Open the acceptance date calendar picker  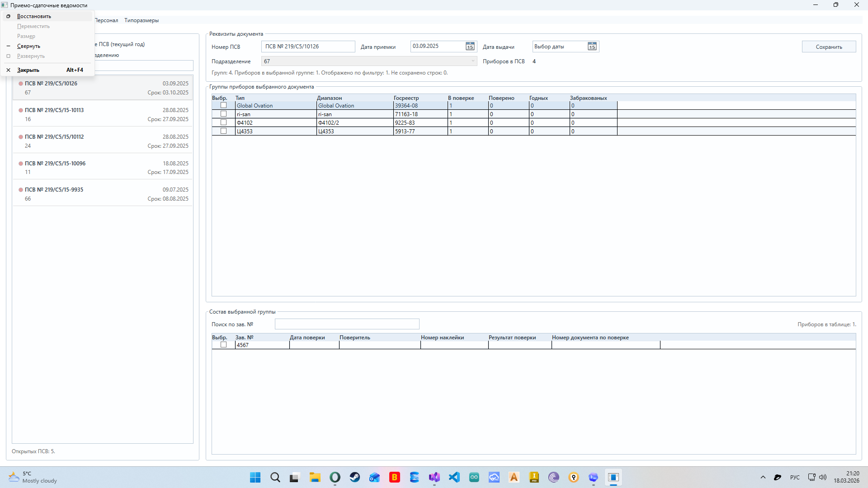(470, 47)
